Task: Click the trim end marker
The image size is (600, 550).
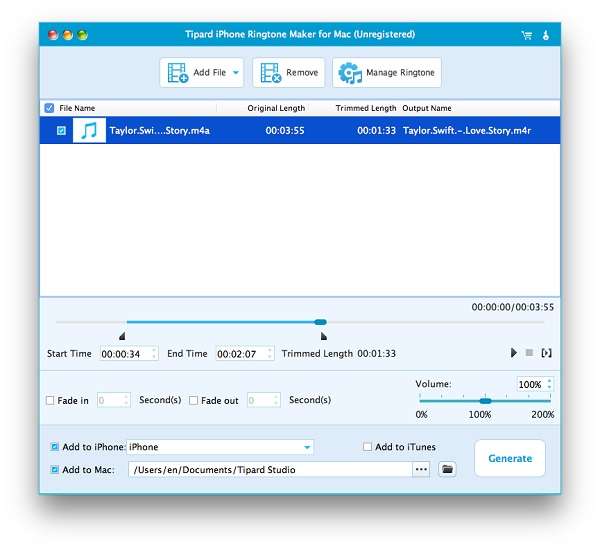Action: click(x=324, y=336)
